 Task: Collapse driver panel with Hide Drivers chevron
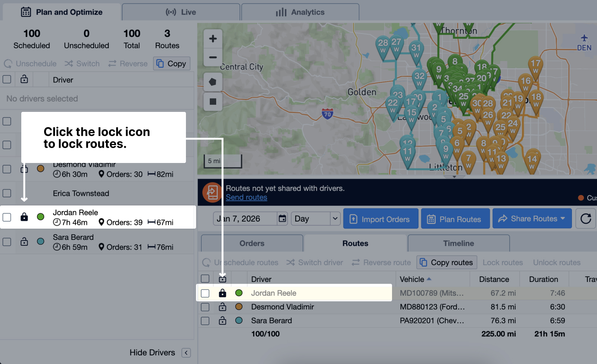pos(186,353)
